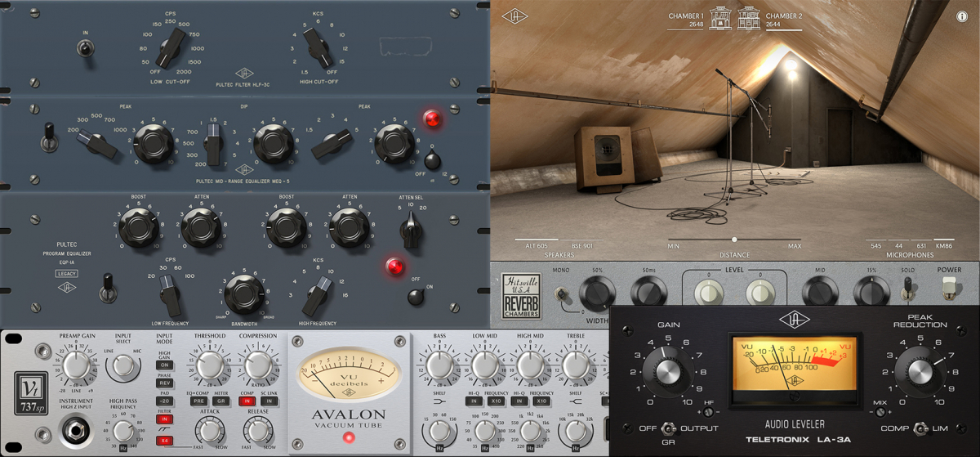
Task: Turn the Pultec EQP-1A OFF/ON power knob
Action: click(x=416, y=298)
